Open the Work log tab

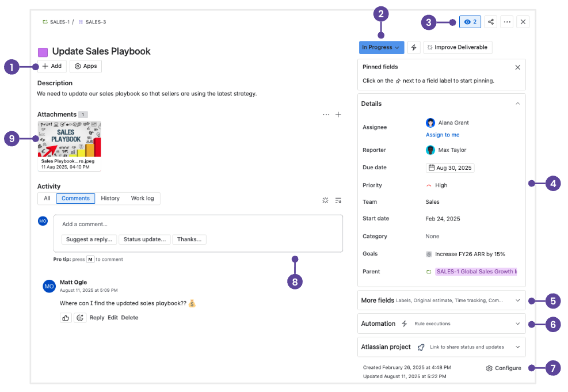pos(142,198)
